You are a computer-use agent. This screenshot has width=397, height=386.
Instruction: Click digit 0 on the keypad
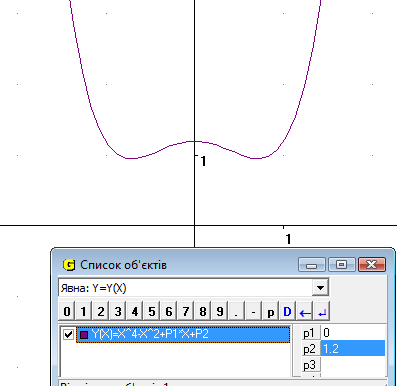pyautogui.click(x=67, y=312)
